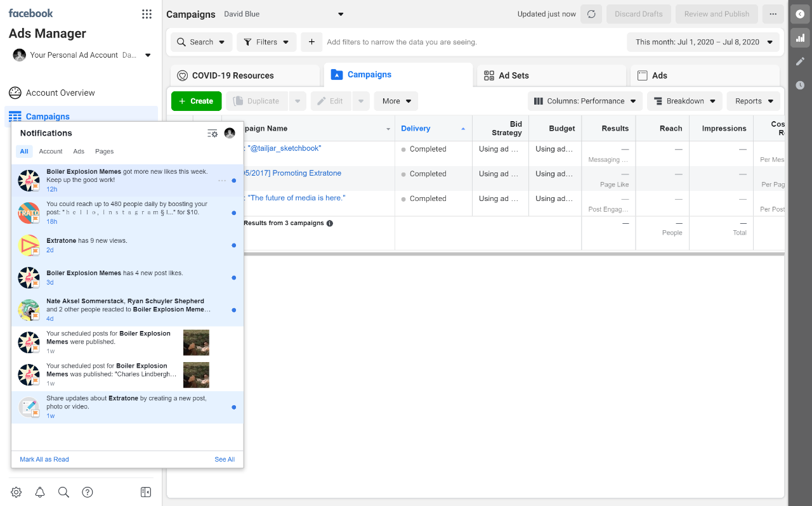Toggle unread dot on 'got more new likes' notification

pos(234,181)
